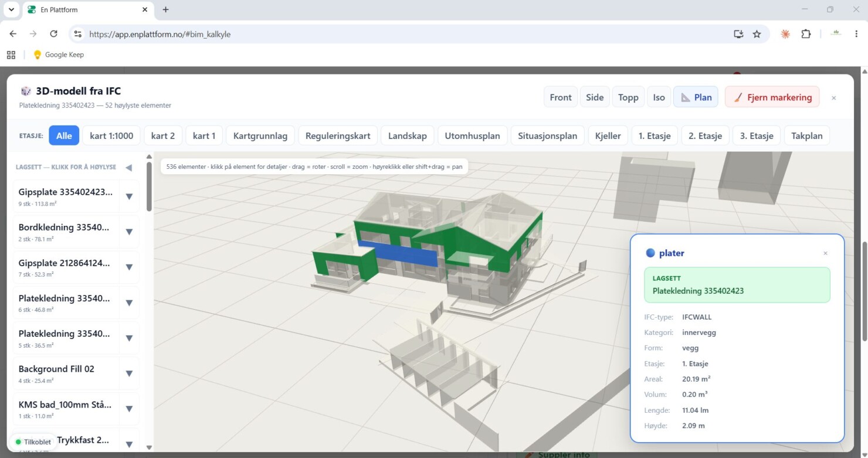Close the En Plattform browser tab

coord(145,9)
